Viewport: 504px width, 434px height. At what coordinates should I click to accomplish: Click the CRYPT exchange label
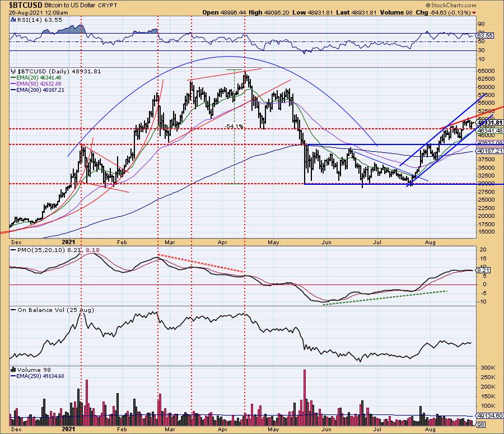click(108, 6)
